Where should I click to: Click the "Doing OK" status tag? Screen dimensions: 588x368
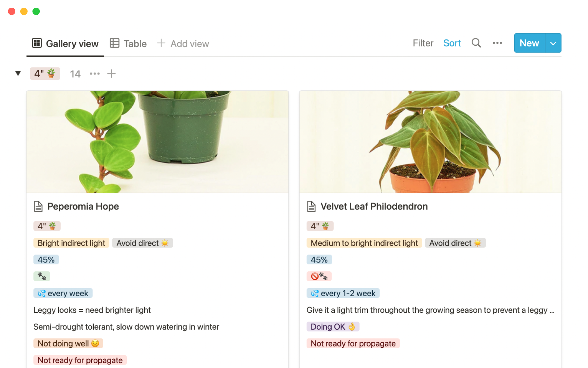pos(333,327)
